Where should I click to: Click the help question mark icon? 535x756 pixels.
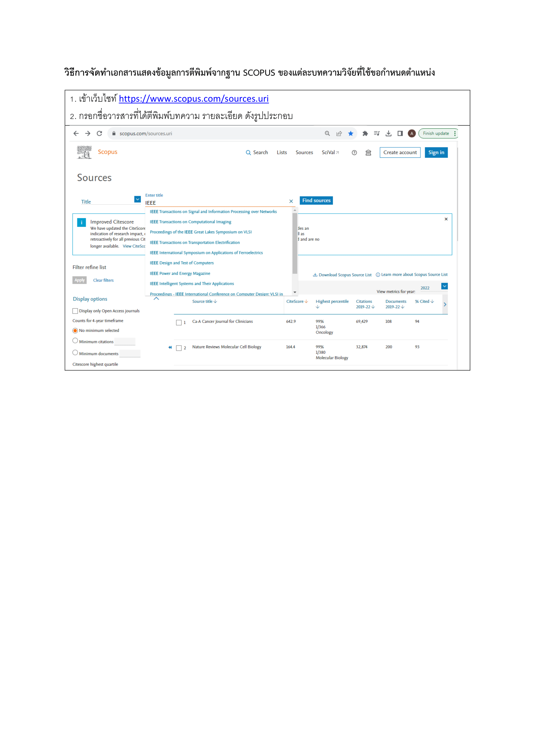click(354, 153)
